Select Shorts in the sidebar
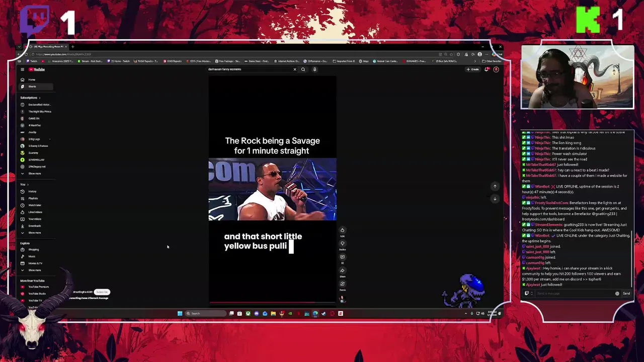644x362 pixels. 35,86
